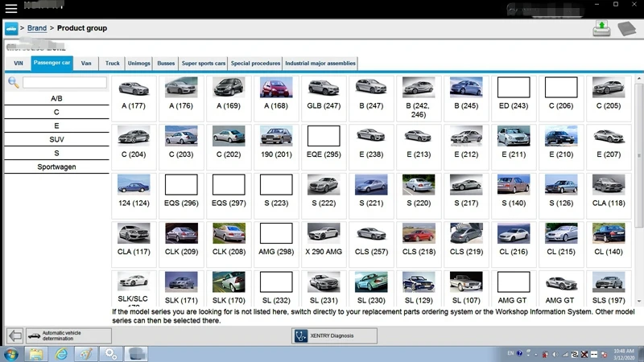The image size is (644, 362).
Task: Filter by SUV category
Action: pos(56,139)
